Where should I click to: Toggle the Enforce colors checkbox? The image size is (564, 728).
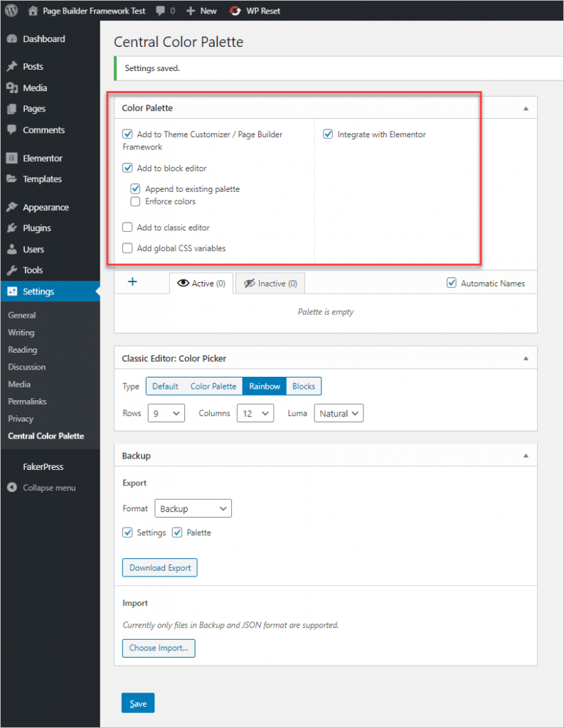tap(135, 202)
